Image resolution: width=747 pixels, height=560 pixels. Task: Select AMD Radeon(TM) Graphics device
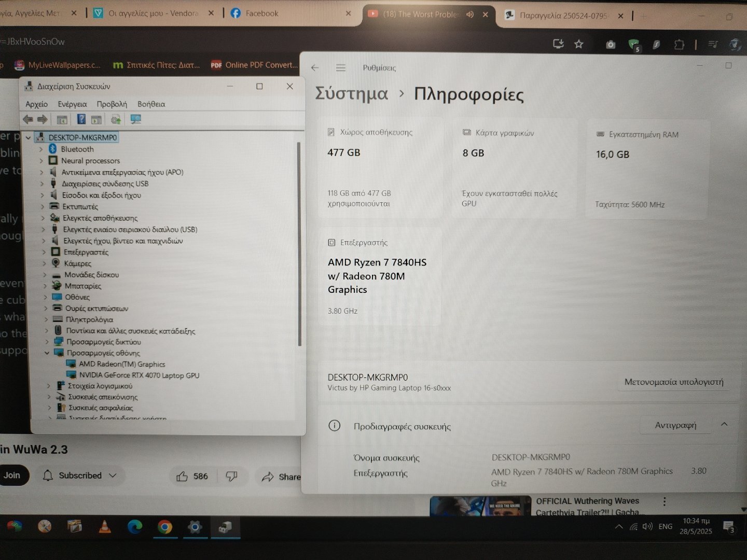point(122,365)
